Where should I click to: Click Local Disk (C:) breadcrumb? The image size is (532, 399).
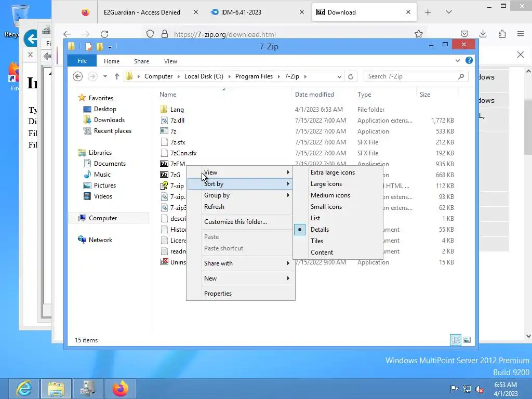point(204,76)
